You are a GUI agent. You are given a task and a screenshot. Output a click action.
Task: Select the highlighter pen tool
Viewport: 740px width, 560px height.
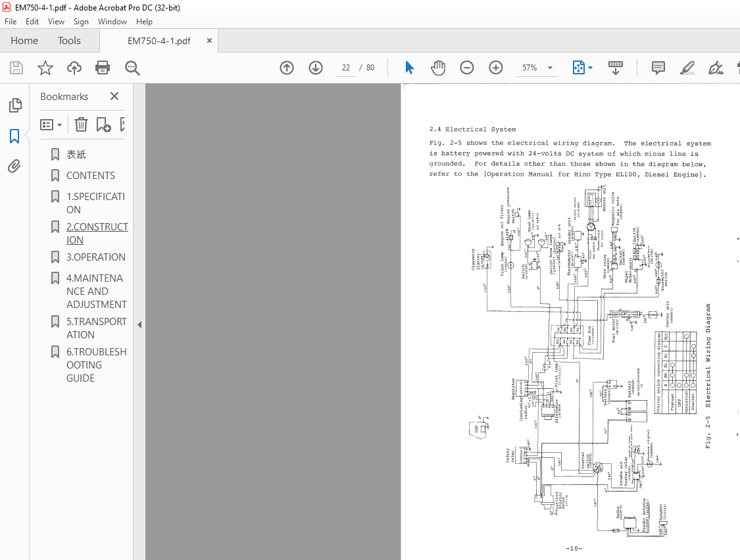click(687, 68)
